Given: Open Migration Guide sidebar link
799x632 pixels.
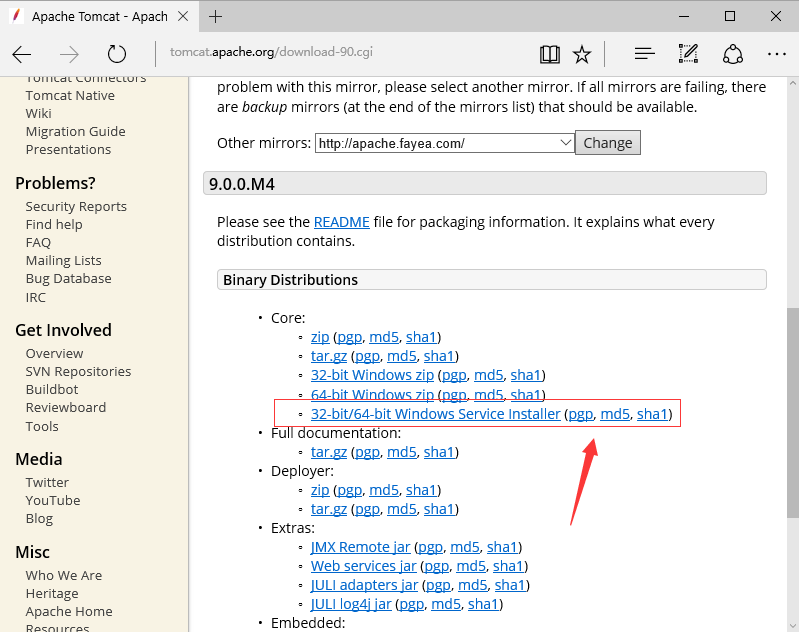Looking at the screenshot, I should click(x=75, y=131).
